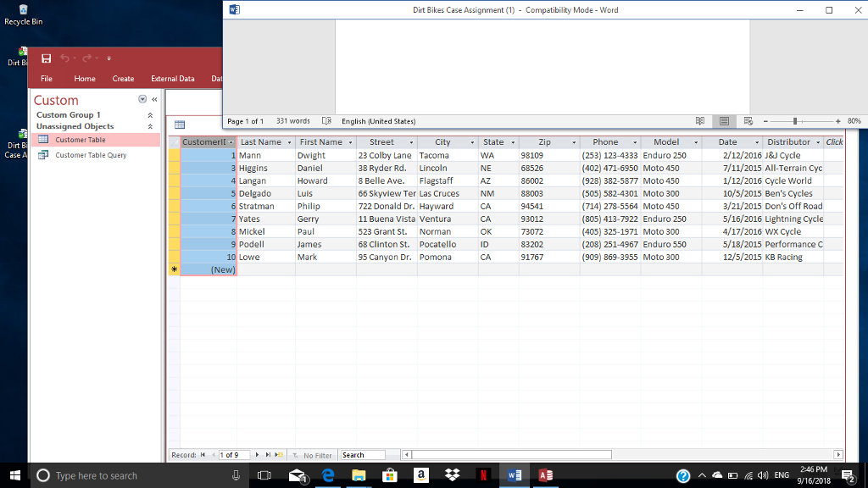Click the Click to Add column header

click(x=834, y=142)
